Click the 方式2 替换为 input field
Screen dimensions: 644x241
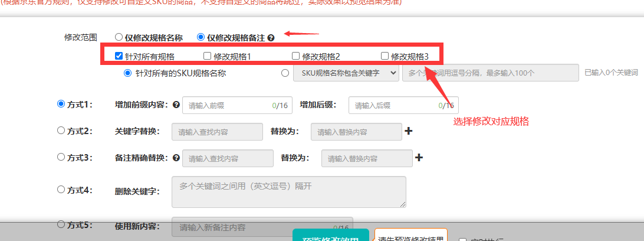click(x=356, y=132)
